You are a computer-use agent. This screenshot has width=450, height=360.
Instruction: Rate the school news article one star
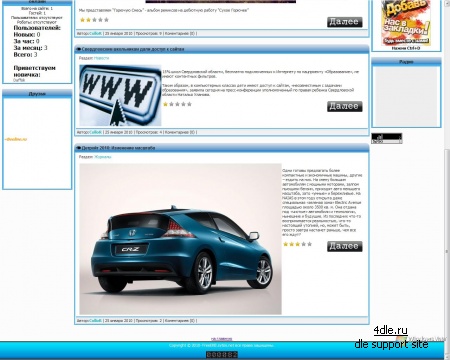(165, 104)
